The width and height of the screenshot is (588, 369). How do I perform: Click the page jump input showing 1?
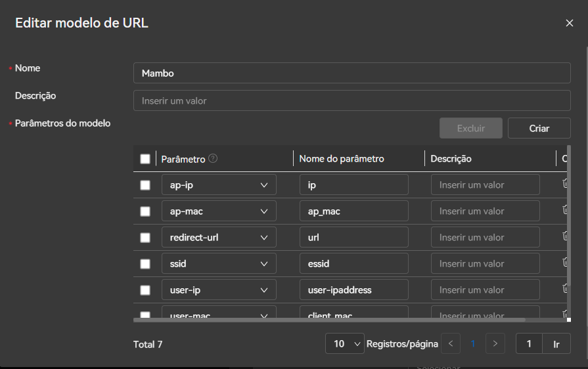[529, 343]
